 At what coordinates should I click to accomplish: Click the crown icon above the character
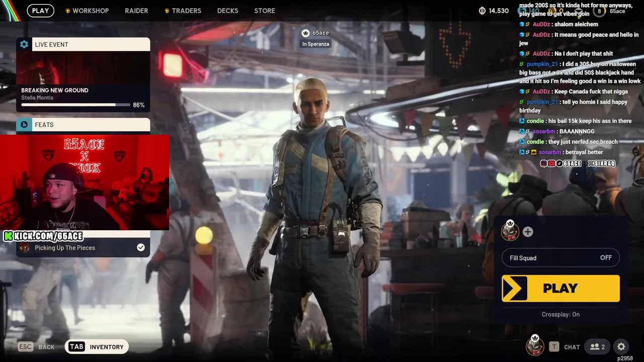pos(305,33)
